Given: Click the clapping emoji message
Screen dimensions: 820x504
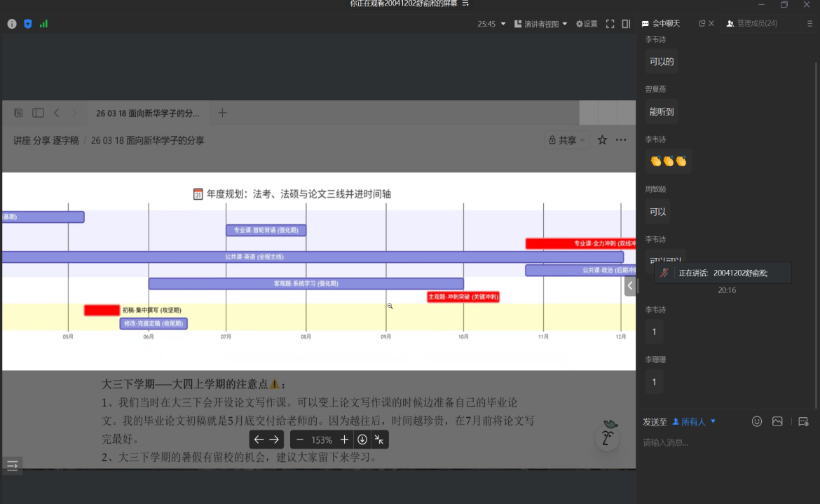Looking at the screenshot, I should [x=669, y=161].
